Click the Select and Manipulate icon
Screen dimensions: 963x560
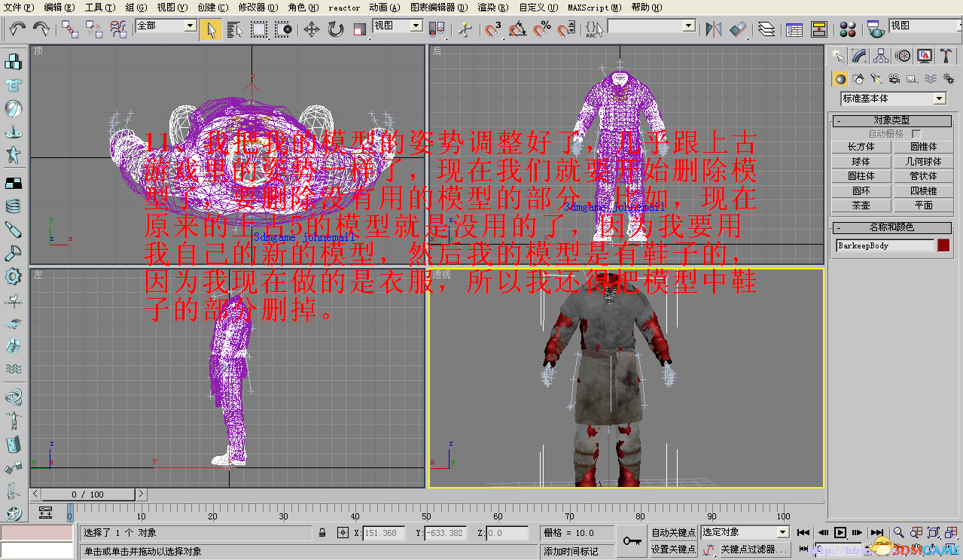coord(465,29)
